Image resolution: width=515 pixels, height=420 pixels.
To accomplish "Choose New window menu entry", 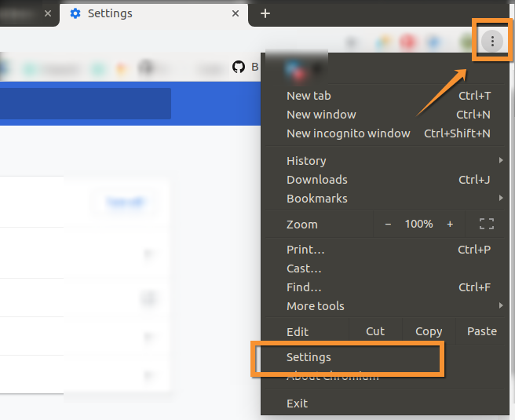I will (321, 115).
